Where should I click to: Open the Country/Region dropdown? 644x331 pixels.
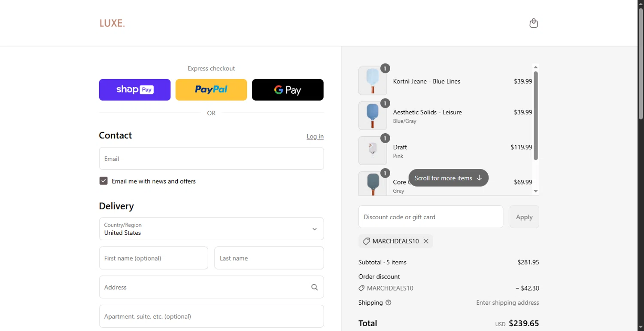pyautogui.click(x=211, y=229)
